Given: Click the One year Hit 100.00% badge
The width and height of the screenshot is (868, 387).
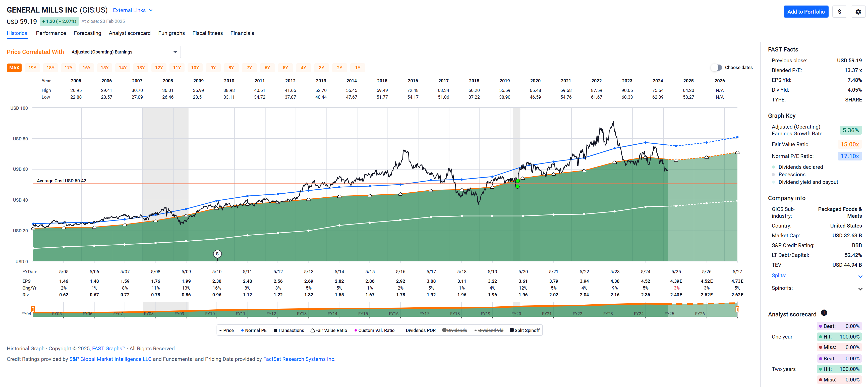Looking at the screenshot, I should [839, 337].
